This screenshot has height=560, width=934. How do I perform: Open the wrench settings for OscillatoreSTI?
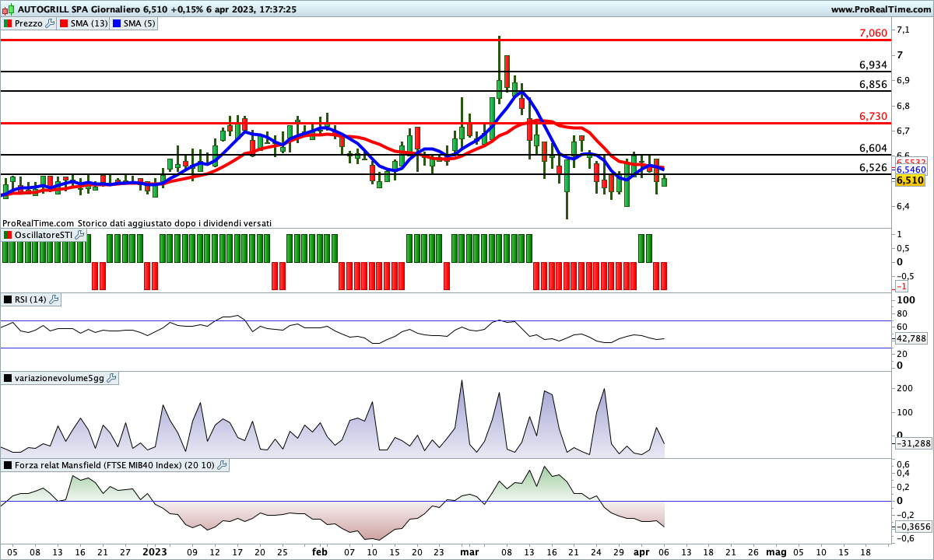coord(80,235)
